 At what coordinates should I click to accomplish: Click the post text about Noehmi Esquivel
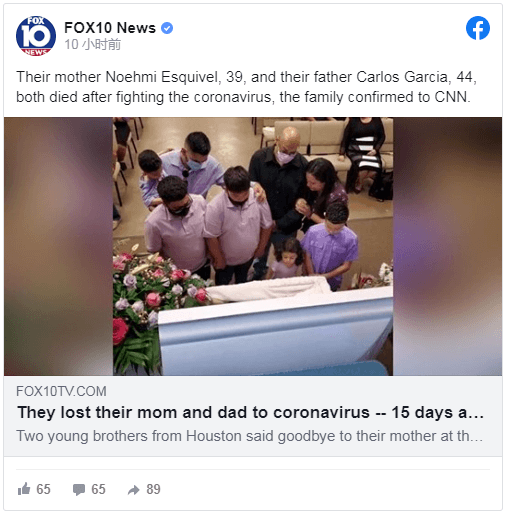click(x=246, y=87)
